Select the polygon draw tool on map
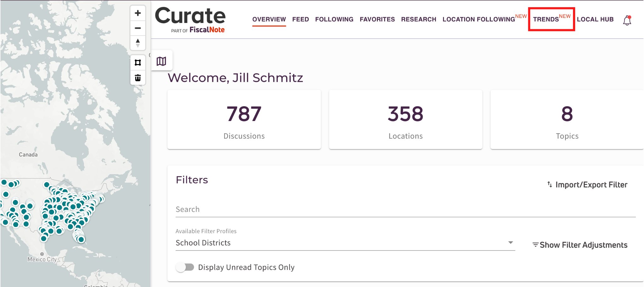 tap(138, 63)
